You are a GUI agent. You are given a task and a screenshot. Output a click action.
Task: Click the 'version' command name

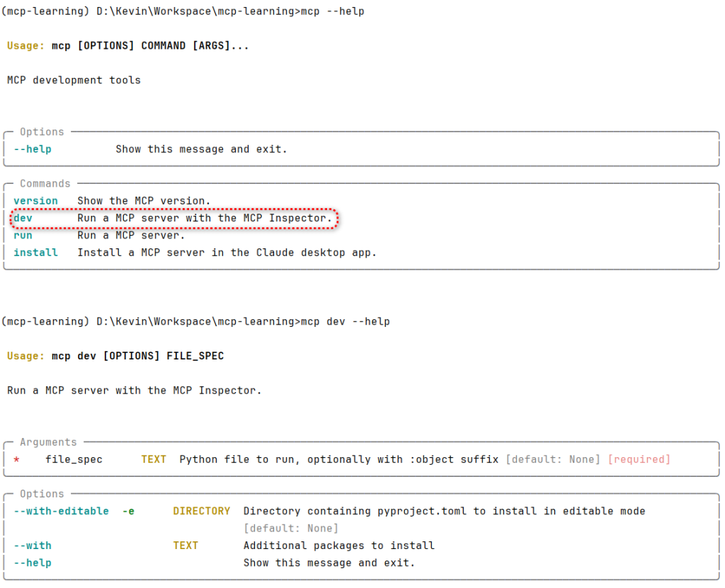35,201
